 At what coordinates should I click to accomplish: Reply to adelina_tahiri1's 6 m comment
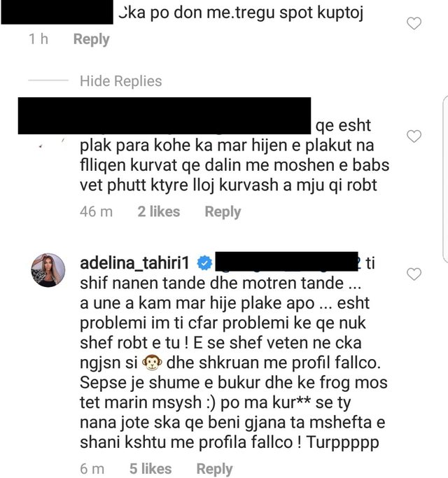(214, 469)
